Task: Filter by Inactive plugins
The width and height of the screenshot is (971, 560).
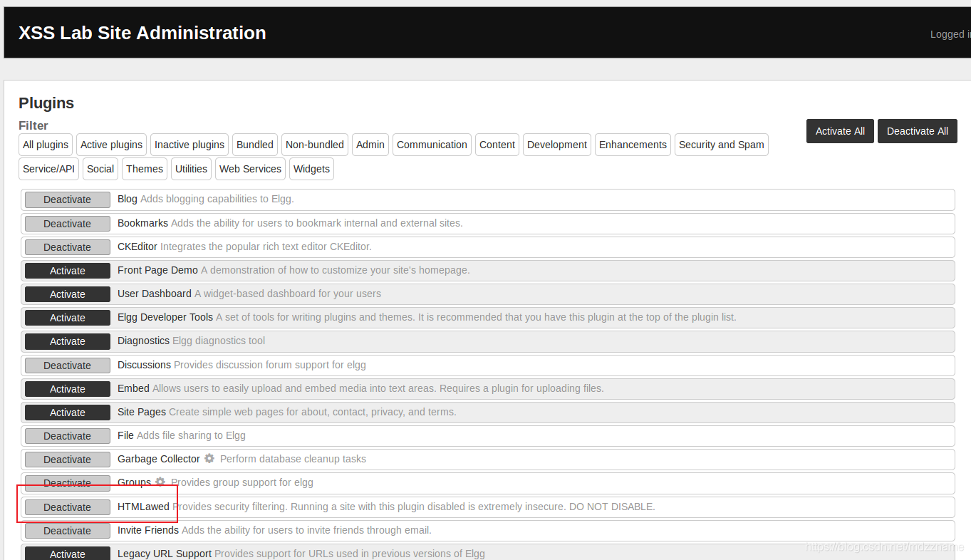Action: [x=189, y=145]
